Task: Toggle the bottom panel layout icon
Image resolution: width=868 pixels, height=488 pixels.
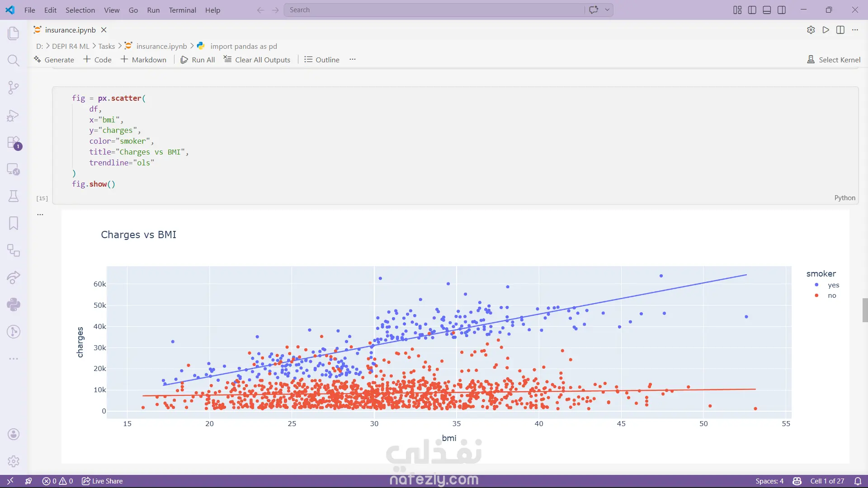Action: [767, 10]
